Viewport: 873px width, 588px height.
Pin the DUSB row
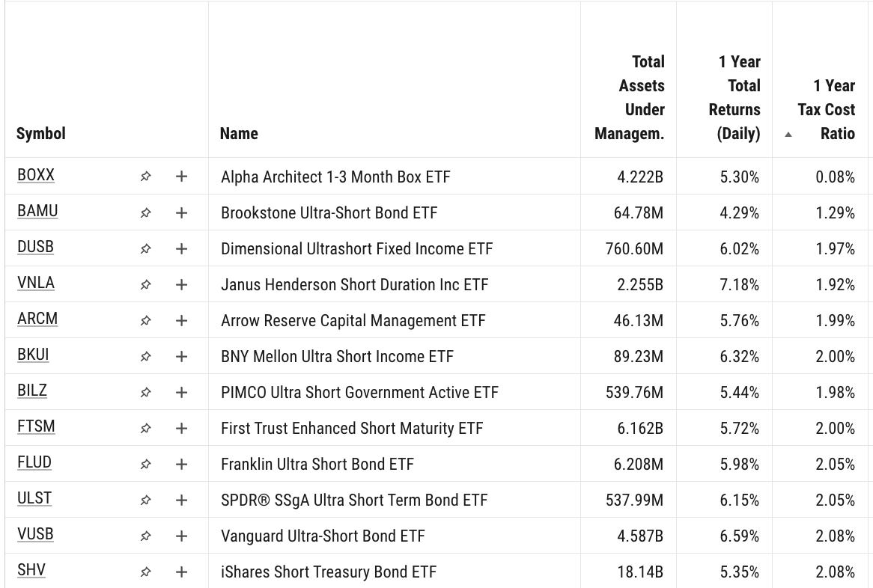point(145,248)
